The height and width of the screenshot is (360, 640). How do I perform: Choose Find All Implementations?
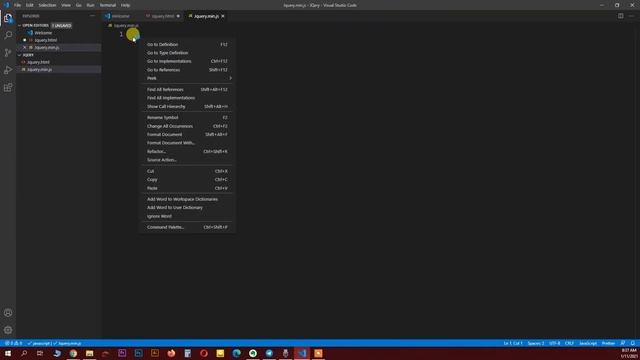pyautogui.click(x=187, y=98)
